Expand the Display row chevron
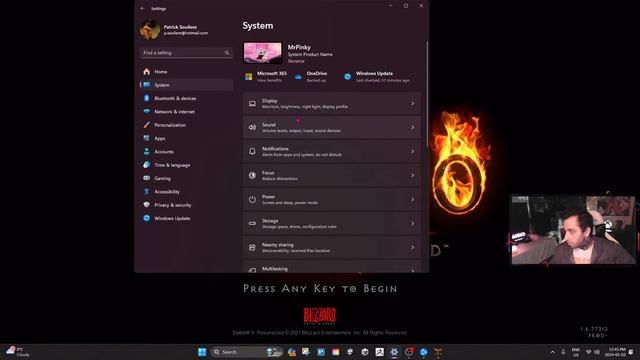 (x=412, y=104)
